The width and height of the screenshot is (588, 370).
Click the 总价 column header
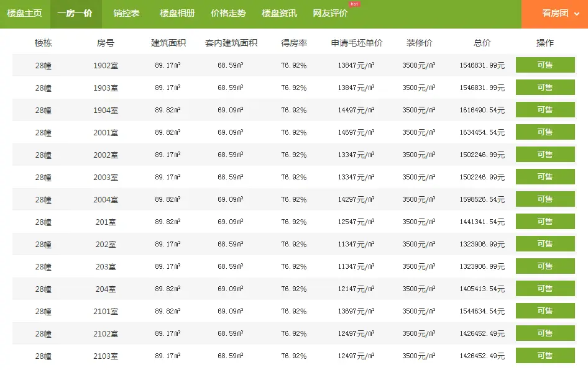[482, 43]
